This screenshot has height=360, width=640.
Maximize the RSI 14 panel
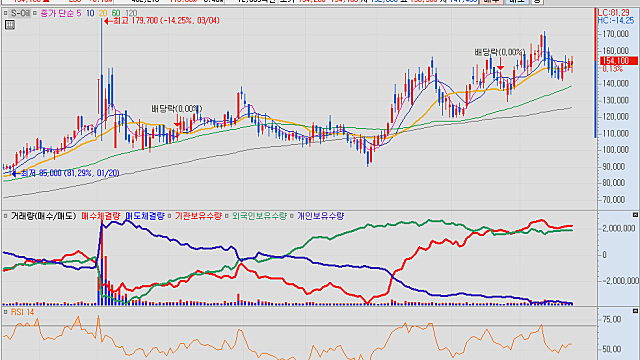635,311
